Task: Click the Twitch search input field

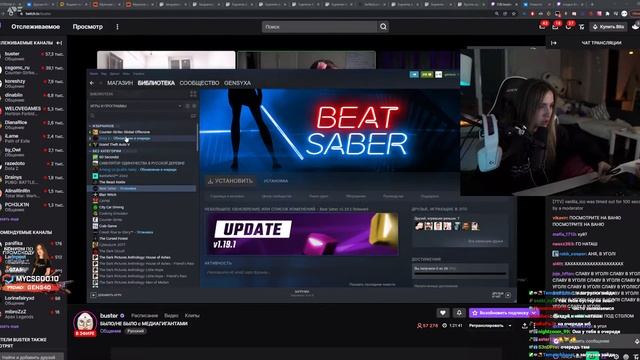Action: click(x=320, y=27)
